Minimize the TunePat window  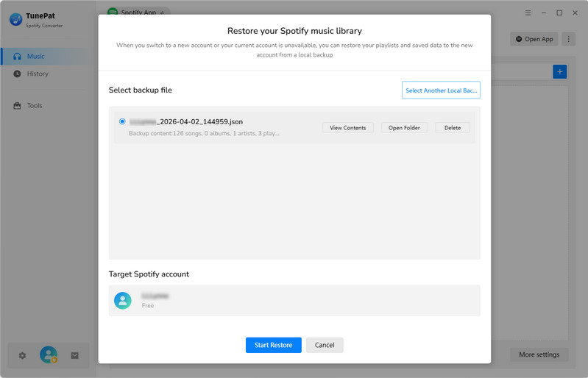pyautogui.click(x=544, y=13)
